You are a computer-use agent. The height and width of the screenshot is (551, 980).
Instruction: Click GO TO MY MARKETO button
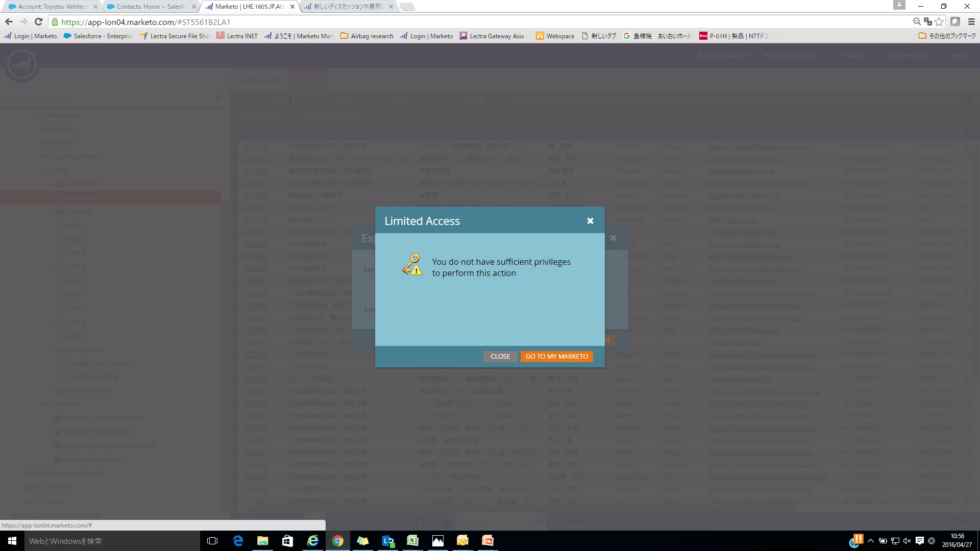pyautogui.click(x=556, y=356)
